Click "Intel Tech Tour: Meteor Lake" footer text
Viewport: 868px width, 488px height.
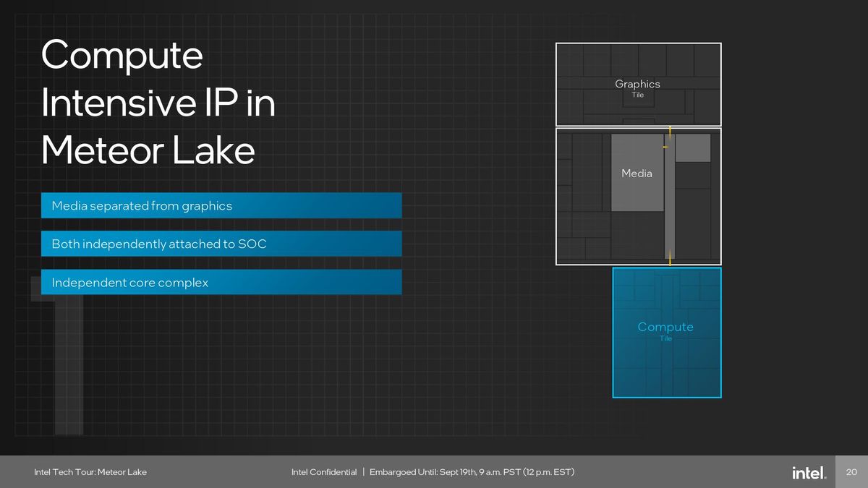(x=90, y=472)
